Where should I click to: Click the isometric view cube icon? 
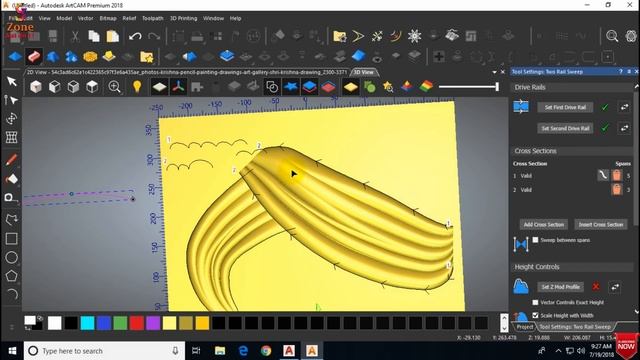click(x=36, y=87)
